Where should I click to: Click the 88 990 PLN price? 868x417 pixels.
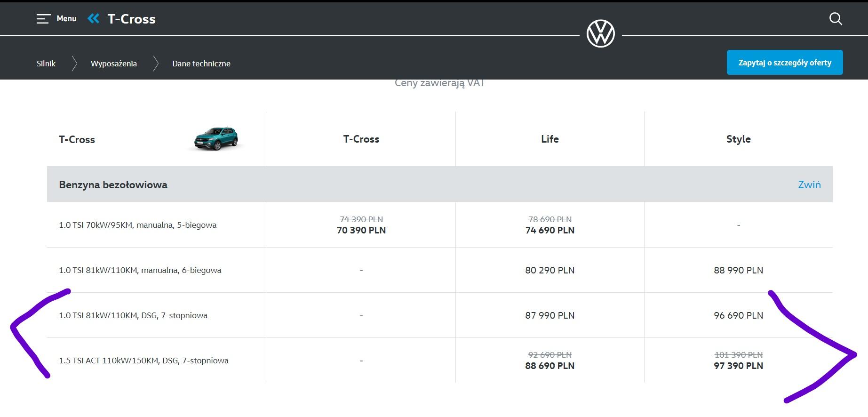(739, 270)
